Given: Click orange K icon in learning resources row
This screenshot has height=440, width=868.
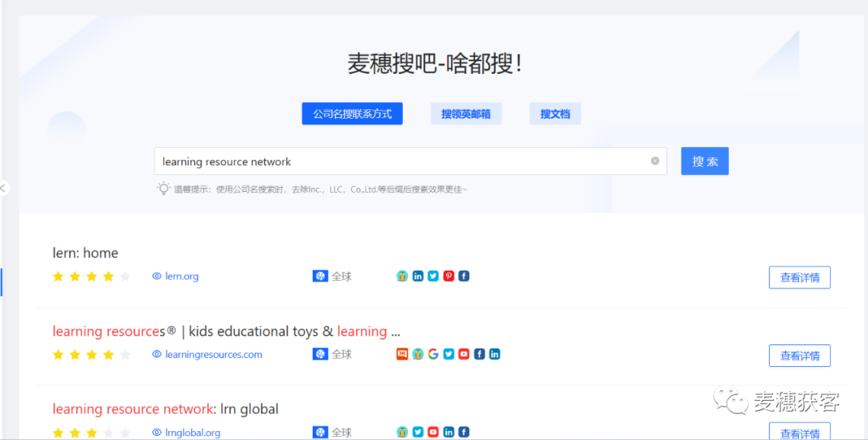Looking at the screenshot, I should pos(403,354).
